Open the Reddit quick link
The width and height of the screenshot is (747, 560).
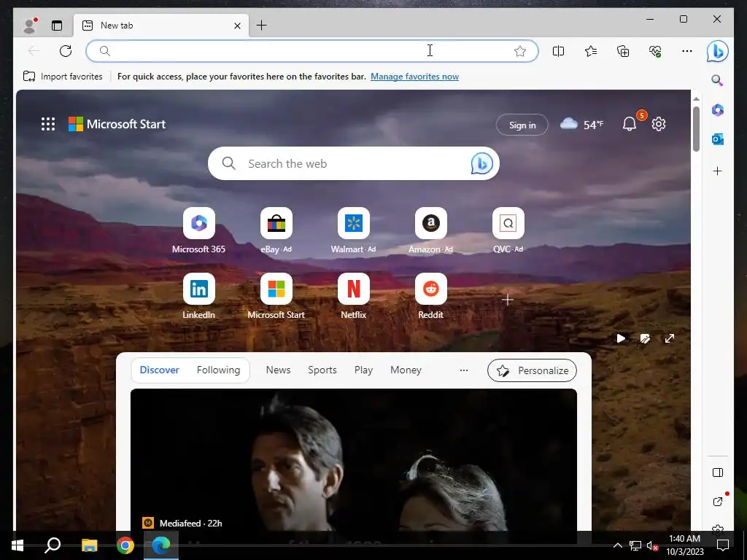tap(430, 296)
